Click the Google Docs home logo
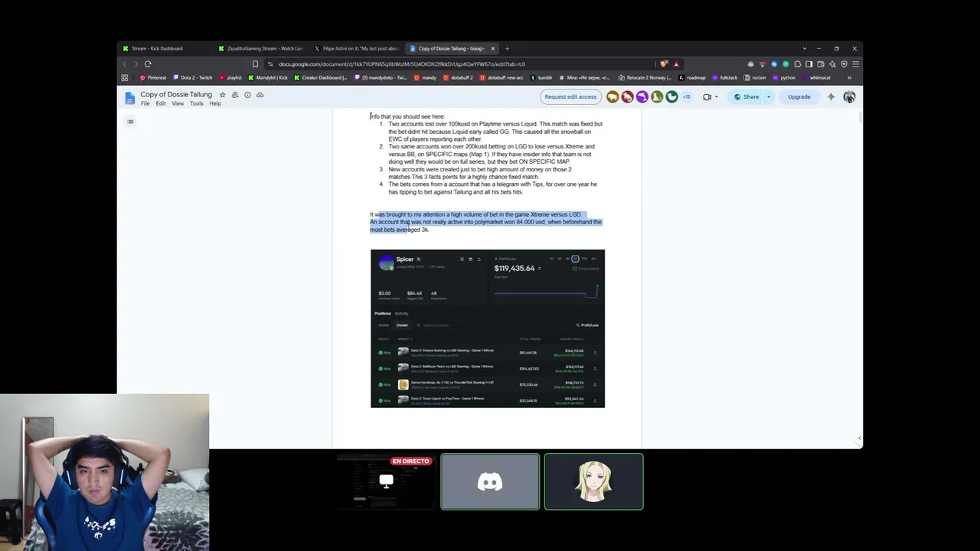 pos(129,98)
